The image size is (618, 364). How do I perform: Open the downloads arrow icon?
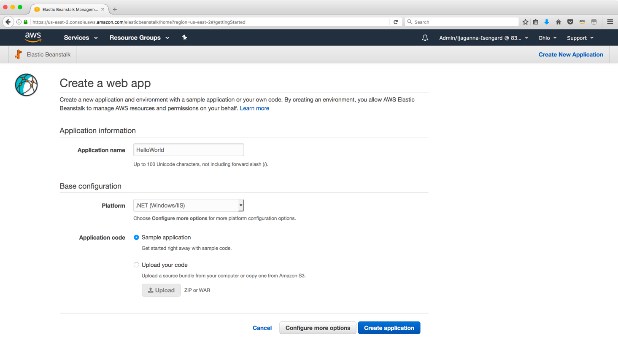(x=547, y=22)
